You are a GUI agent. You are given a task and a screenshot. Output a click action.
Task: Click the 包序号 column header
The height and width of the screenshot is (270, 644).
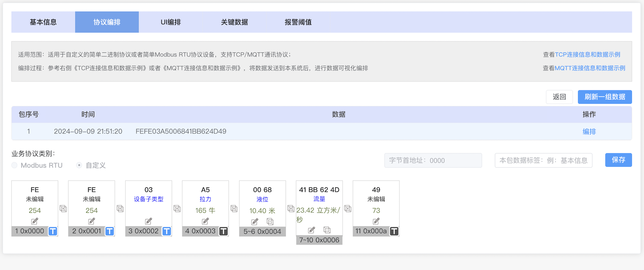[29, 114]
